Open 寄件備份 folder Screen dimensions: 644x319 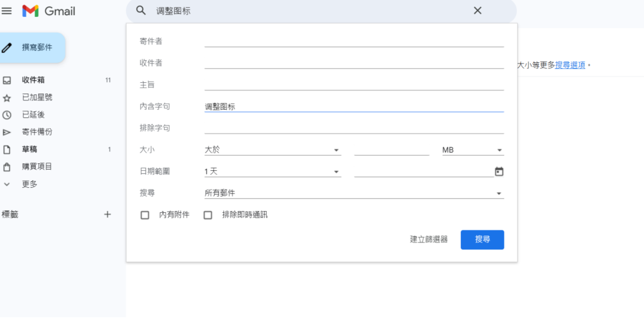click(x=37, y=132)
